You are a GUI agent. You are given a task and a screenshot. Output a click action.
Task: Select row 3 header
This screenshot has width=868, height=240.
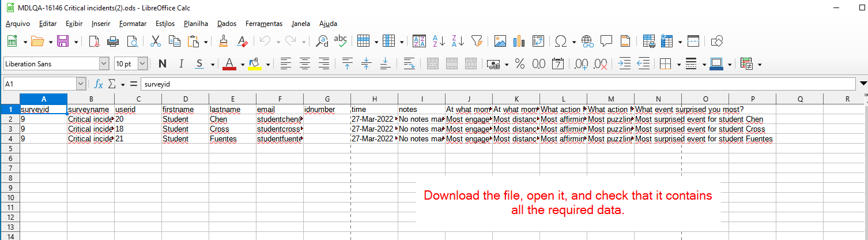pyautogui.click(x=10, y=129)
